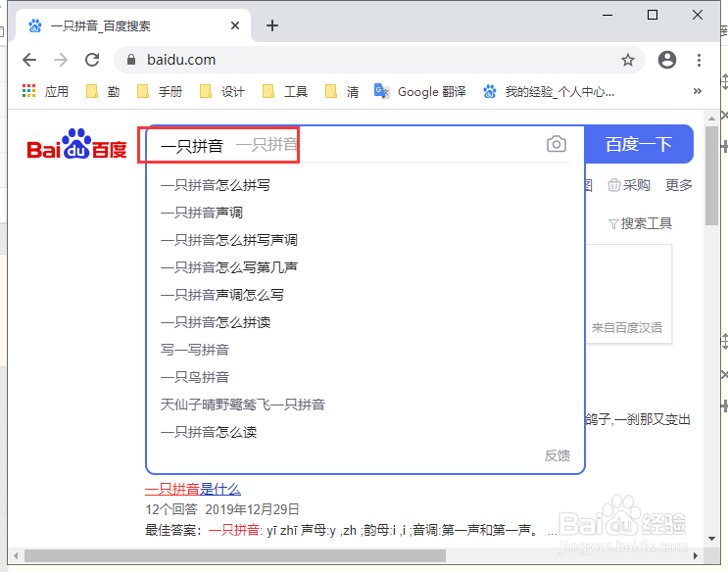The image size is (728, 572).
Task: Open the 手册 bookmark folder
Action: point(160,91)
